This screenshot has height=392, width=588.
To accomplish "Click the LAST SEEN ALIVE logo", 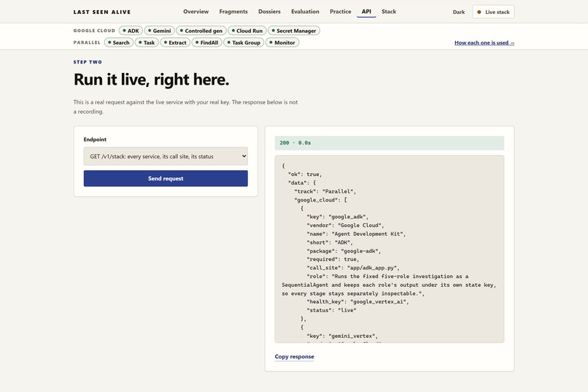I will [102, 12].
